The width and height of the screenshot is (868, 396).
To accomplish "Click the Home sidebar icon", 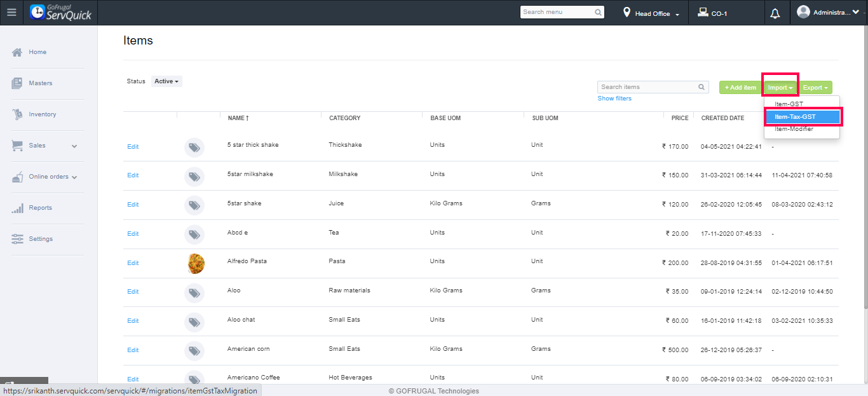I will [x=18, y=52].
